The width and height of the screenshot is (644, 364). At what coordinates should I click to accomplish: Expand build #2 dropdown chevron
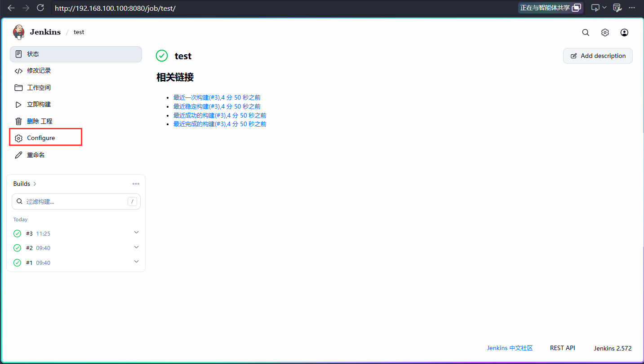137,247
